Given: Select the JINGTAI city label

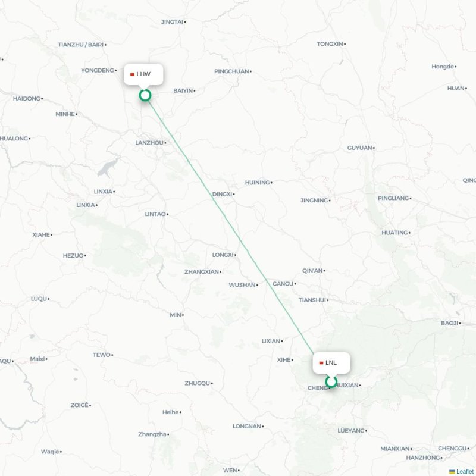Looking at the screenshot, I should (x=173, y=22).
